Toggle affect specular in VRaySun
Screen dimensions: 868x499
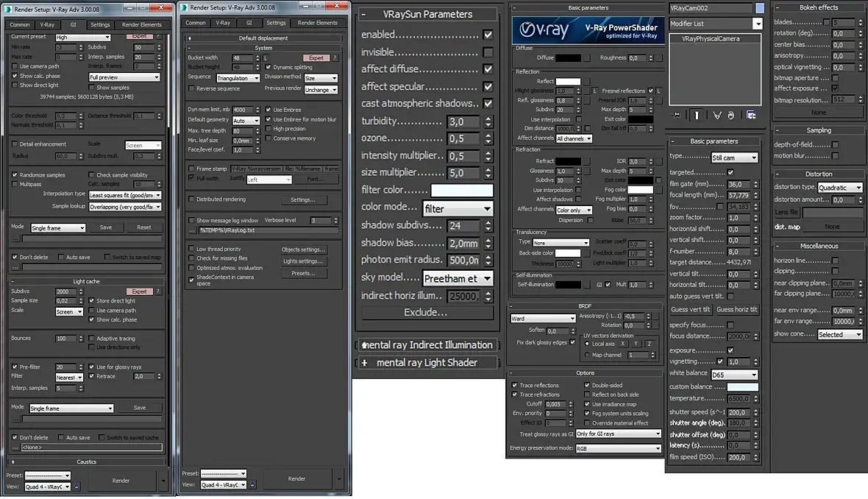click(488, 86)
